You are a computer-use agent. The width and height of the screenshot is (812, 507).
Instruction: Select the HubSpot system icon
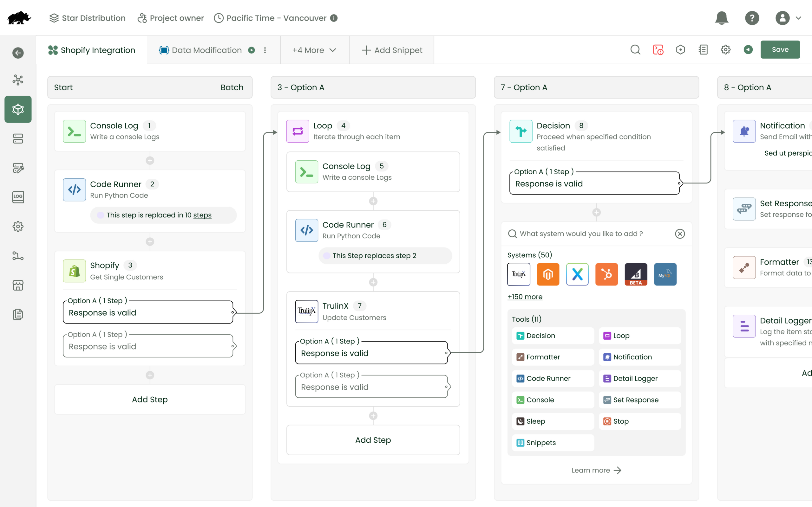tap(607, 274)
